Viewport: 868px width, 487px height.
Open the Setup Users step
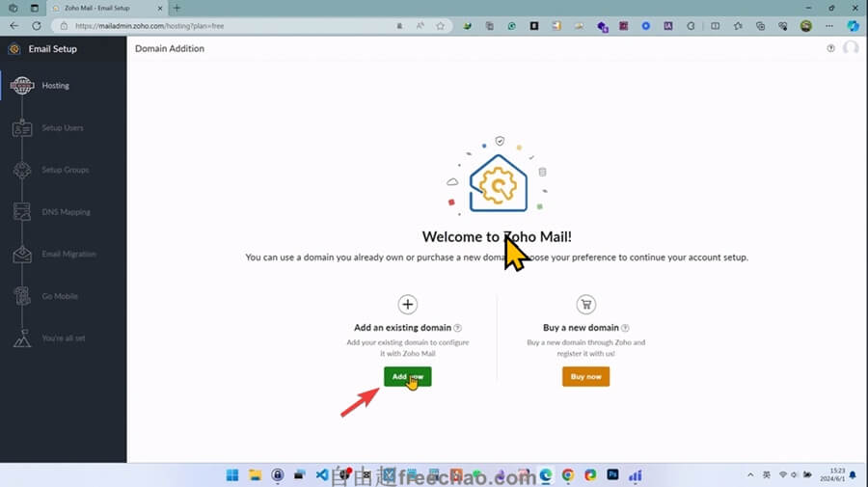(21, 128)
